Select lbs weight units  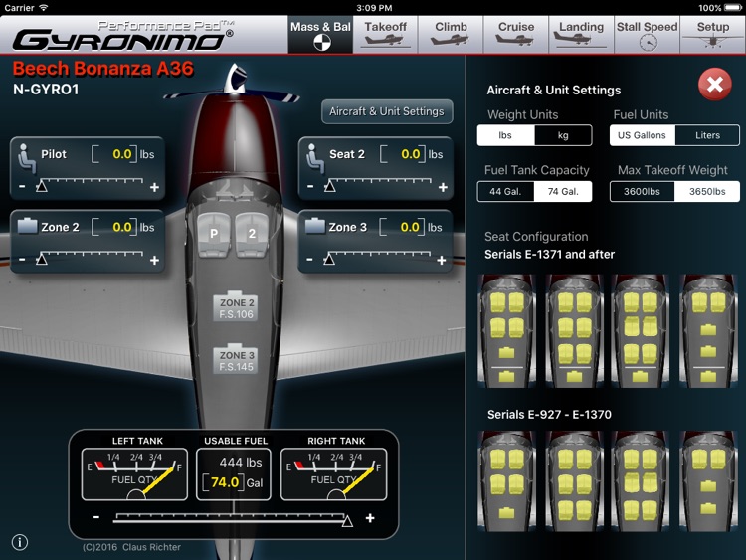tap(505, 135)
